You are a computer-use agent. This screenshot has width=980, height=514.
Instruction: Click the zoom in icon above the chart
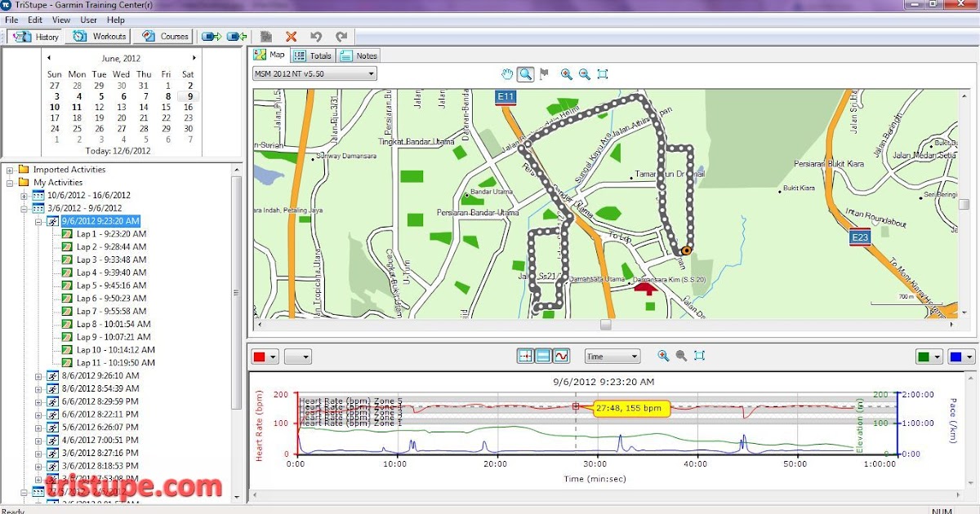pos(661,356)
